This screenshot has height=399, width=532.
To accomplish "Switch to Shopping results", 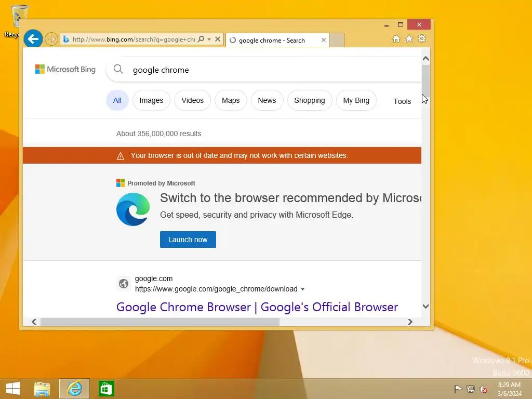I will click(310, 100).
